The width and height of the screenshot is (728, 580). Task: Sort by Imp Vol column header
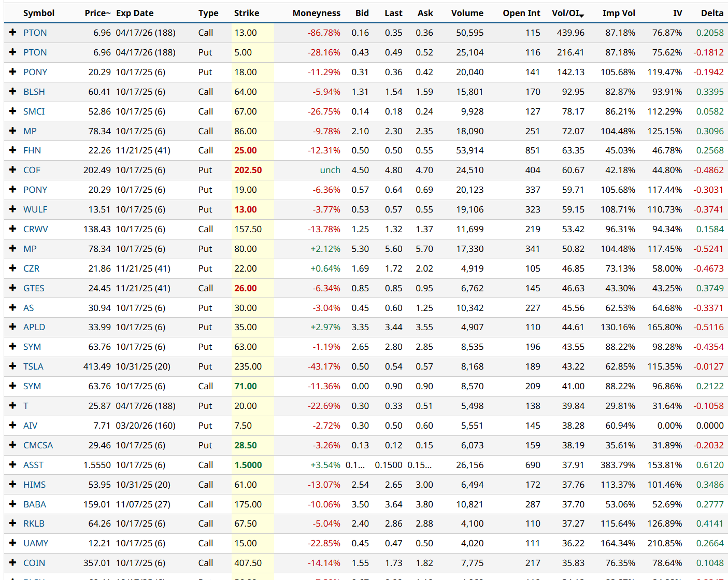point(619,13)
